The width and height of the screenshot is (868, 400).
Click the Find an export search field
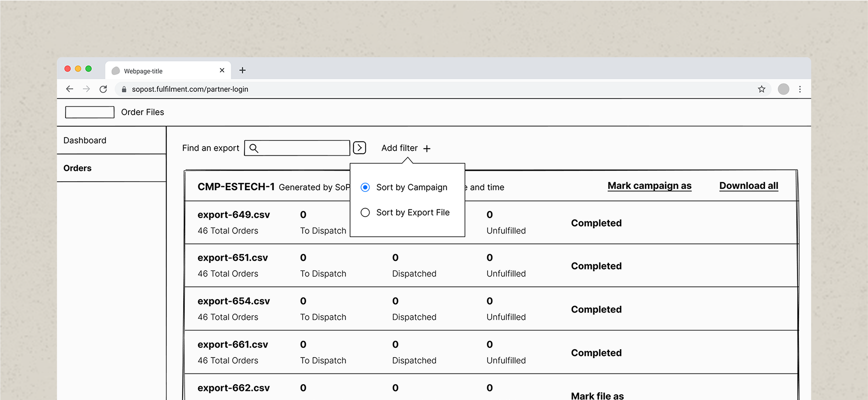click(302, 148)
